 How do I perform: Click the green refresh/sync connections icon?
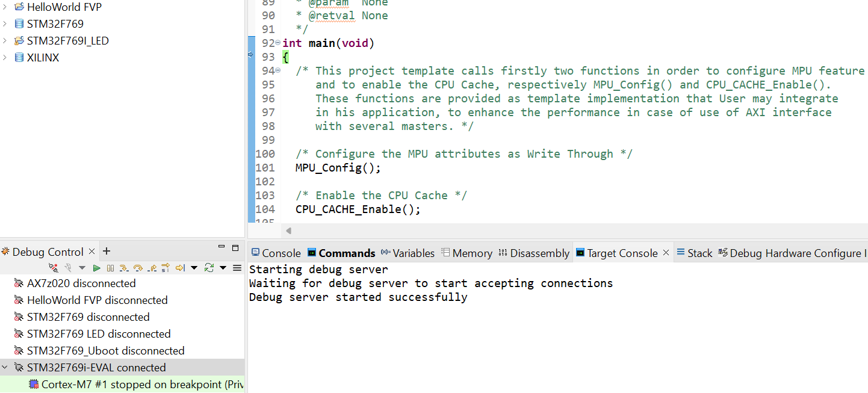point(209,268)
